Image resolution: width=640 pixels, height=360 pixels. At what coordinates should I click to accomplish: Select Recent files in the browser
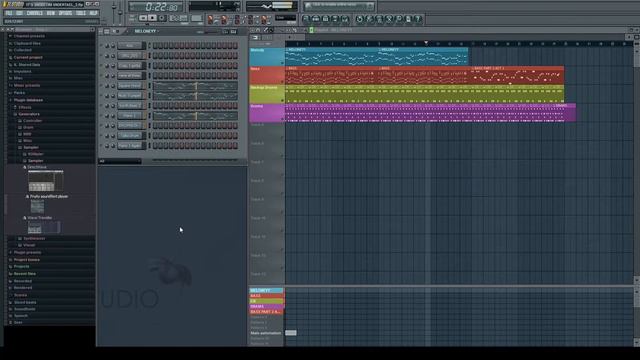point(24,274)
